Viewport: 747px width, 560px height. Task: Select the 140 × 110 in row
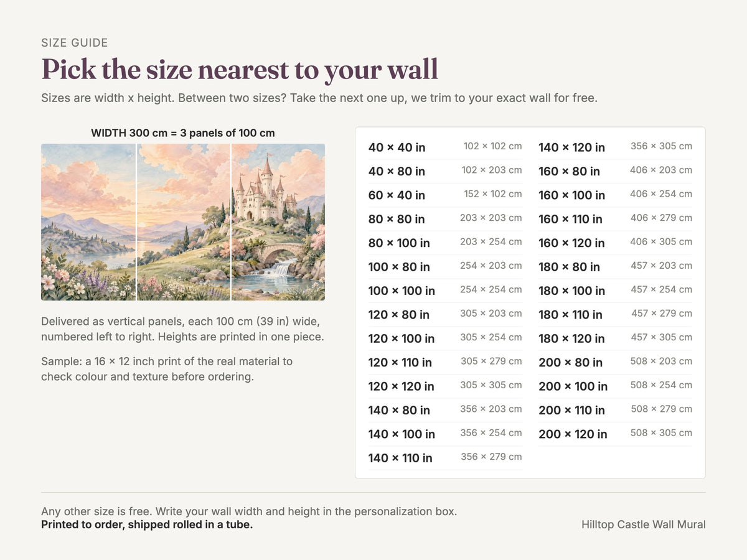tap(445, 458)
